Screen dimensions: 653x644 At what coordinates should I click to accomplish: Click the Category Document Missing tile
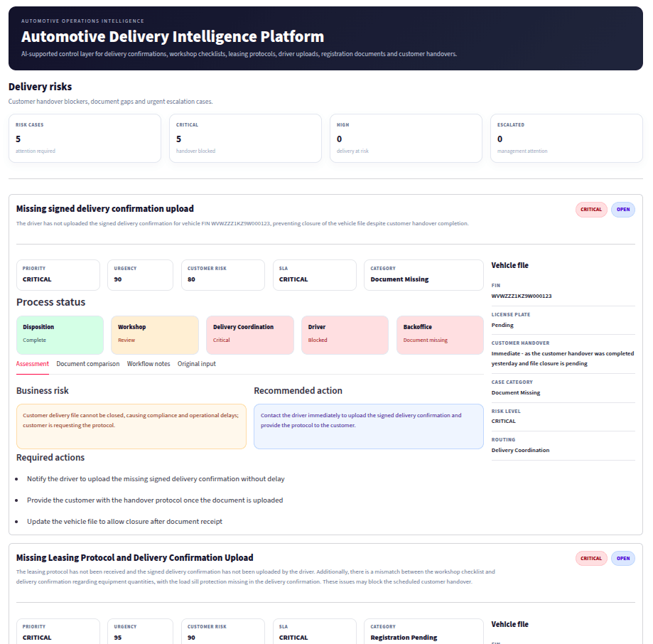pos(424,275)
